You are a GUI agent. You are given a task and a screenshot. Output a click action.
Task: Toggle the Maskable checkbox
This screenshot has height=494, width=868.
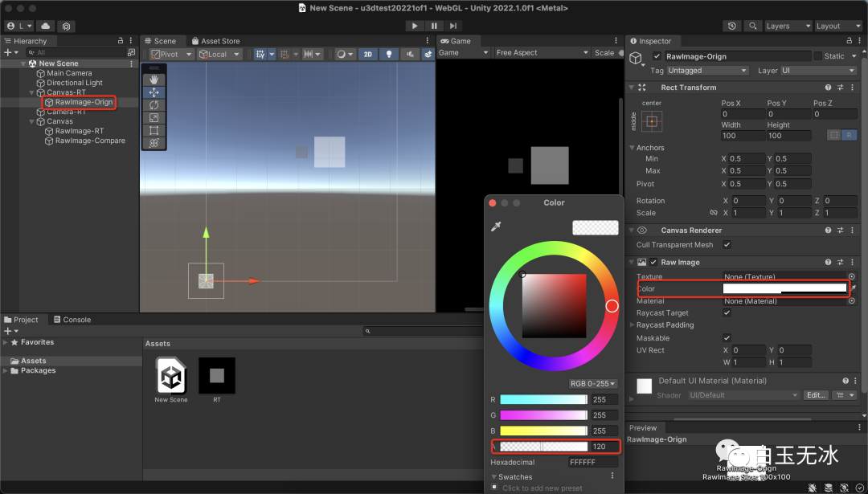[x=727, y=338]
